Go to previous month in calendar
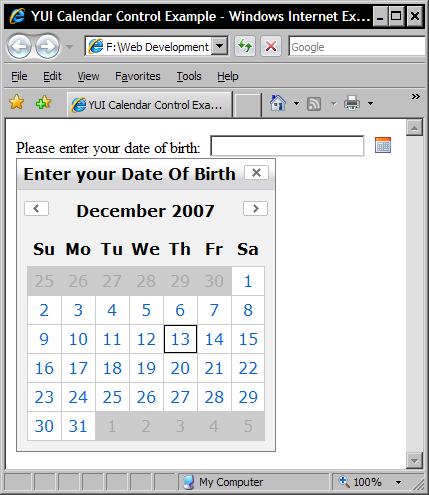The width and height of the screenshot is (429, 495). pos(37,209)
